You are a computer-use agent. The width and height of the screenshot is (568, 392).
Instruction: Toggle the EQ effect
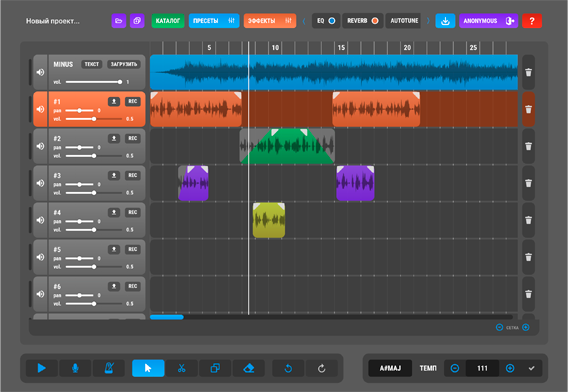click(x=326, y=21)
